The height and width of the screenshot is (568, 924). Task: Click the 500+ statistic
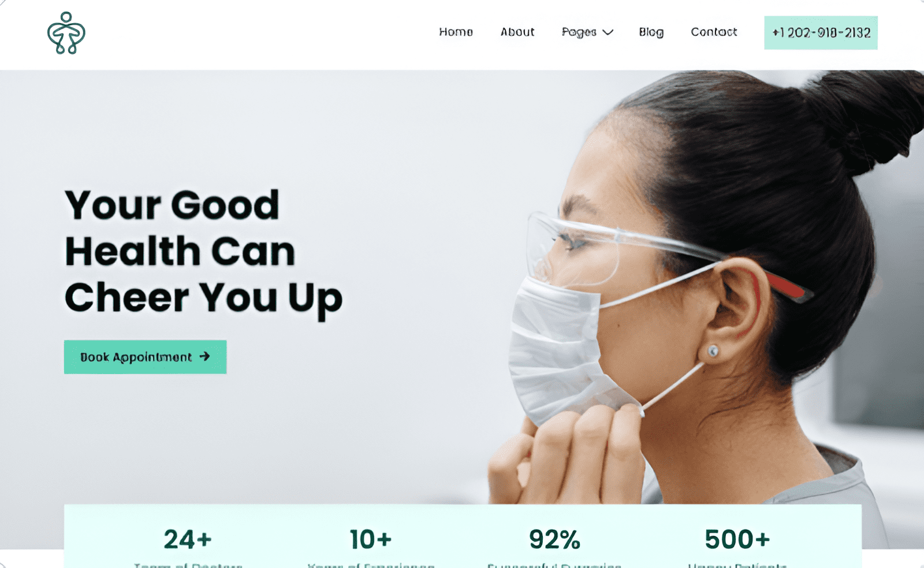[737, 540]
